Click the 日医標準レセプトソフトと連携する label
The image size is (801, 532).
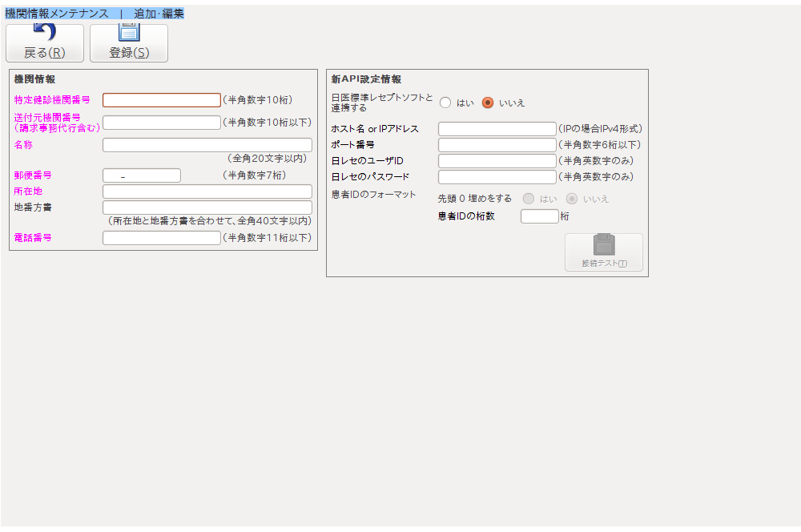click(x=381, y=103)
